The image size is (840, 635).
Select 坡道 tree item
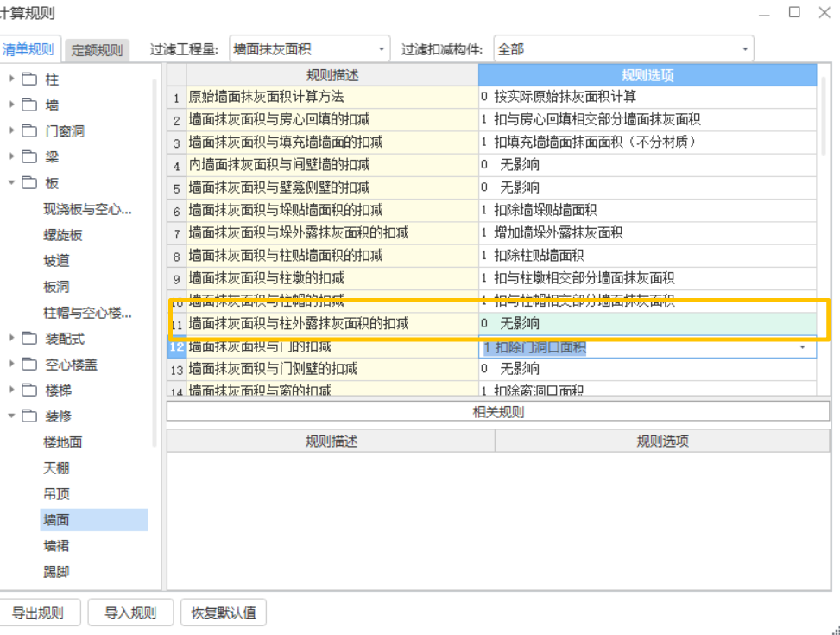coord(56,261)
